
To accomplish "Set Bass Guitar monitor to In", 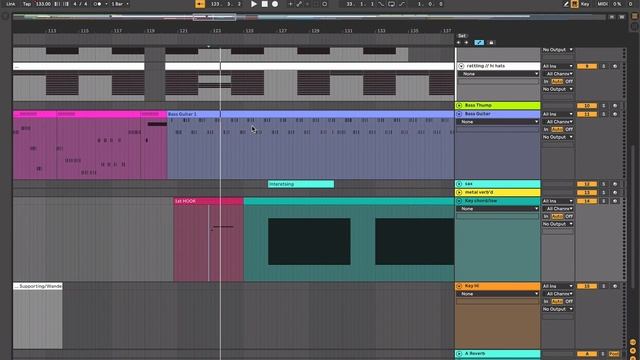I will click(546, 129).
